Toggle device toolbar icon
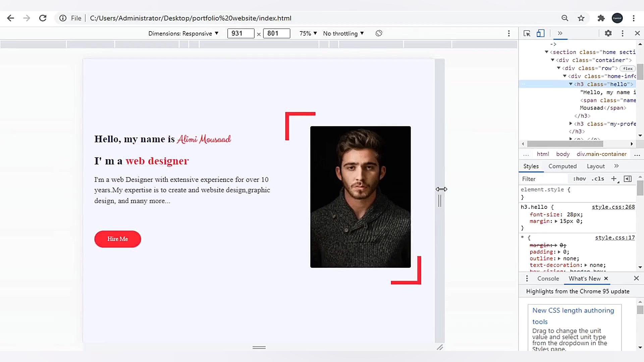 coord(540,33)
